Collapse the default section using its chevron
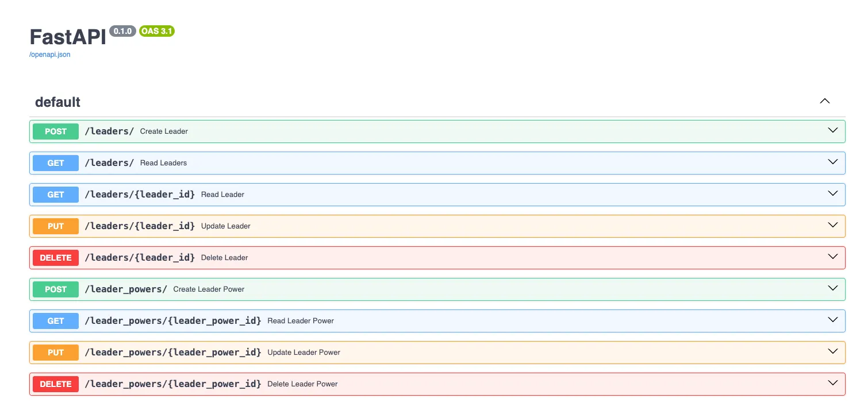 (825, 101)
